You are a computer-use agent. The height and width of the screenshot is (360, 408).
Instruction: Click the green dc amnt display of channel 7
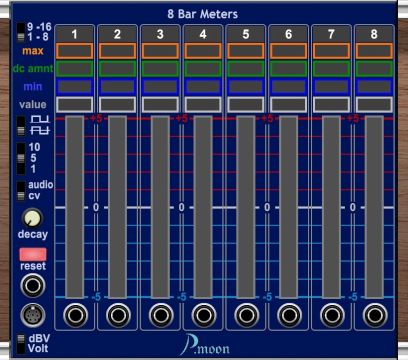coord(331,69)
